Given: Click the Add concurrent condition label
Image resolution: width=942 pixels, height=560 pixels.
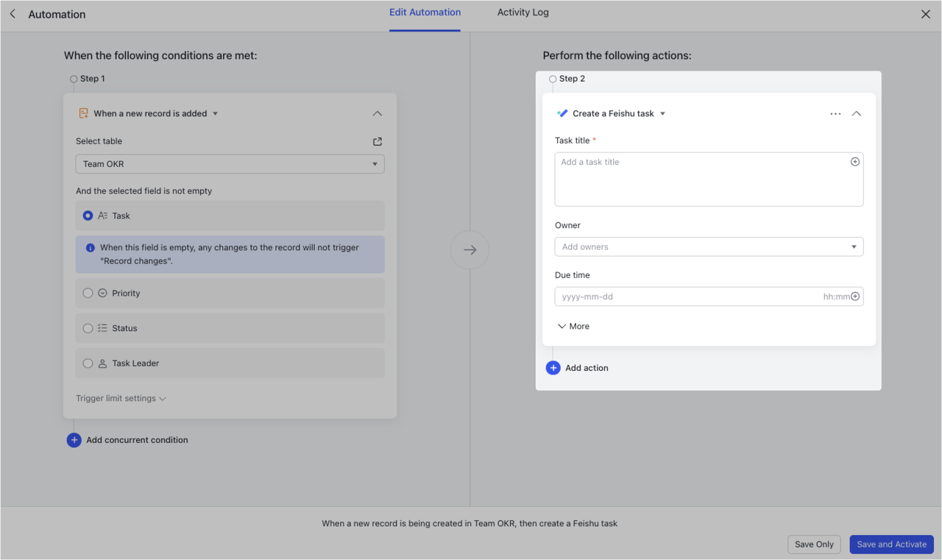Looking at the screenshot, I should [x=137, y=440].
